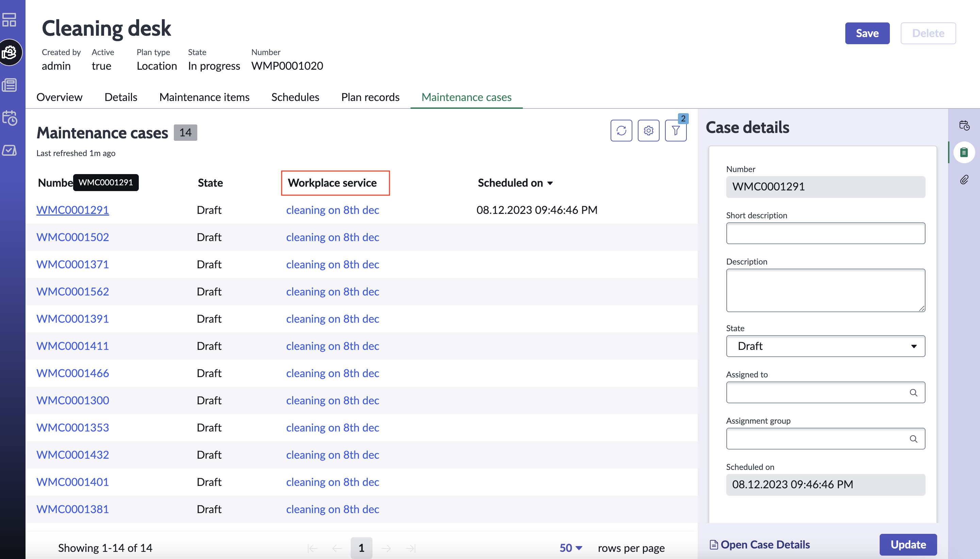
Task: Switch to the Overview tab
Action: coord(59,97)
